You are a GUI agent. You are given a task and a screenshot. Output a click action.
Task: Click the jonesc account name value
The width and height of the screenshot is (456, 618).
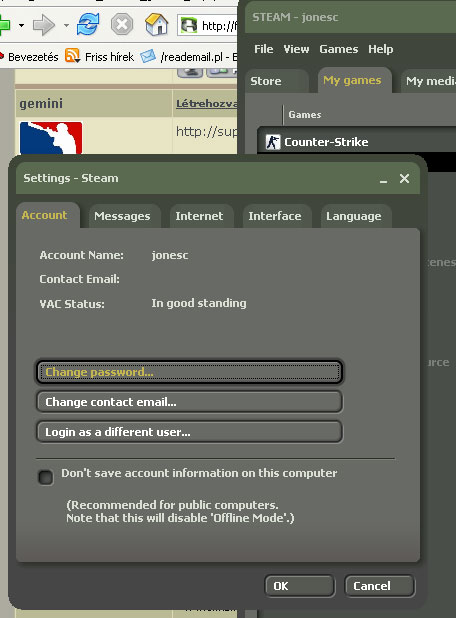(170, 255)
